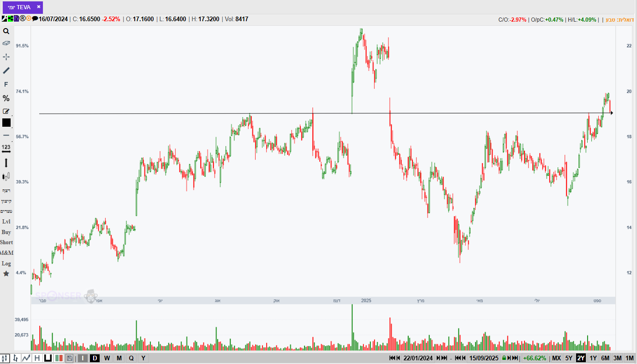Switch to candlestick chart type
The width and height of the screenshot is (637, 364).
[x=6, y=358]
